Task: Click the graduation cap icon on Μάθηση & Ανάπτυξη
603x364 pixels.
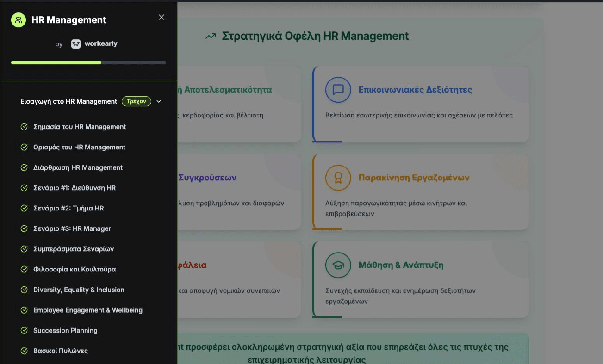Action: point(338,265)
